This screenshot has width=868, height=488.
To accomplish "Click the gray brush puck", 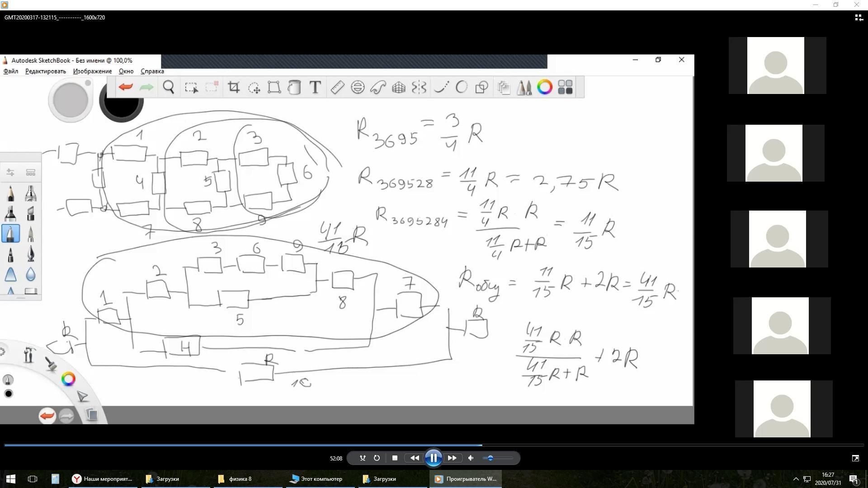I will [71, 100].
